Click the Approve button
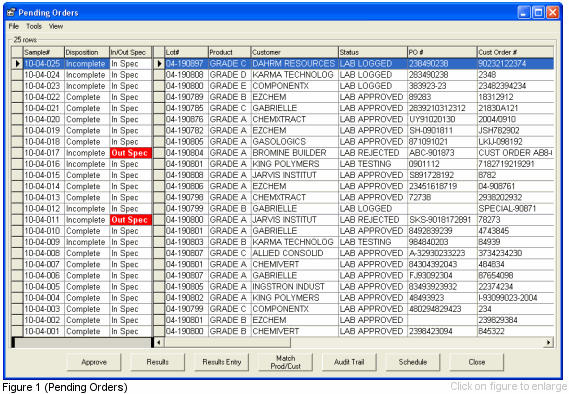This screenshot has height=394, width=569. [94, 362]
